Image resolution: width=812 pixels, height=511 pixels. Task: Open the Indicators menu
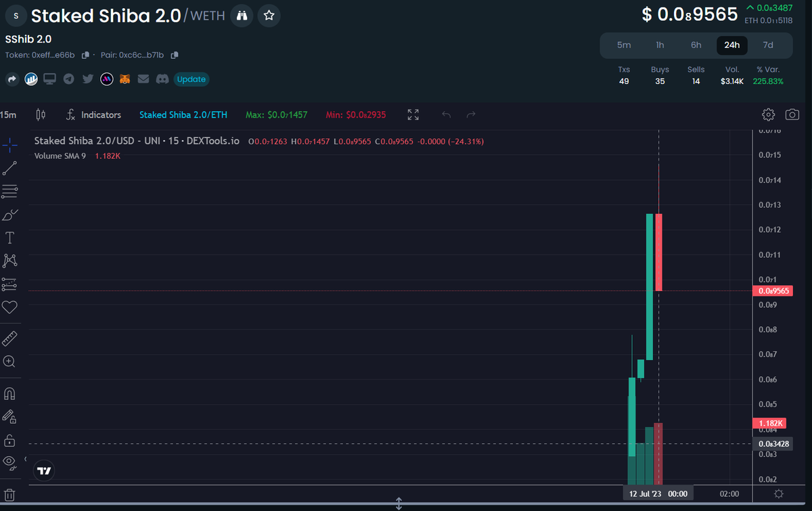93,115
